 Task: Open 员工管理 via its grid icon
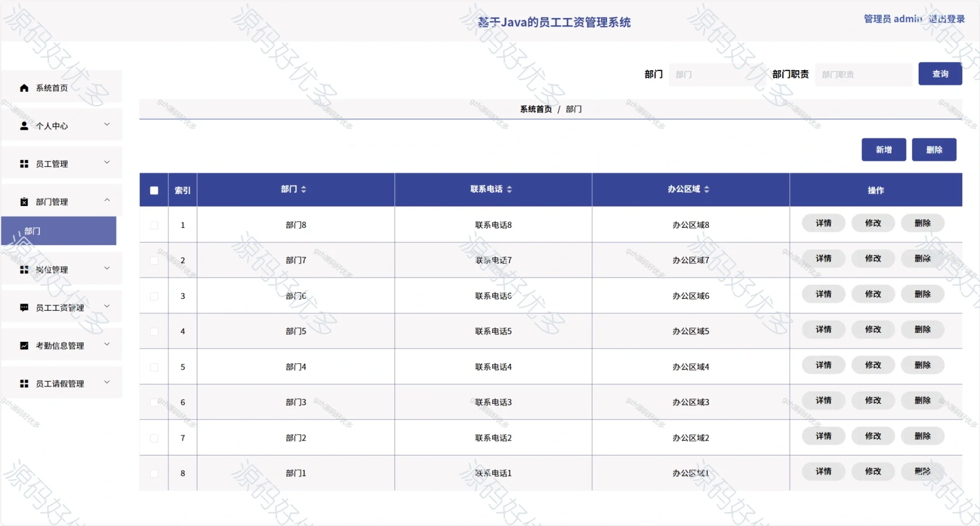pyautogui.click(x=23, y=163)
